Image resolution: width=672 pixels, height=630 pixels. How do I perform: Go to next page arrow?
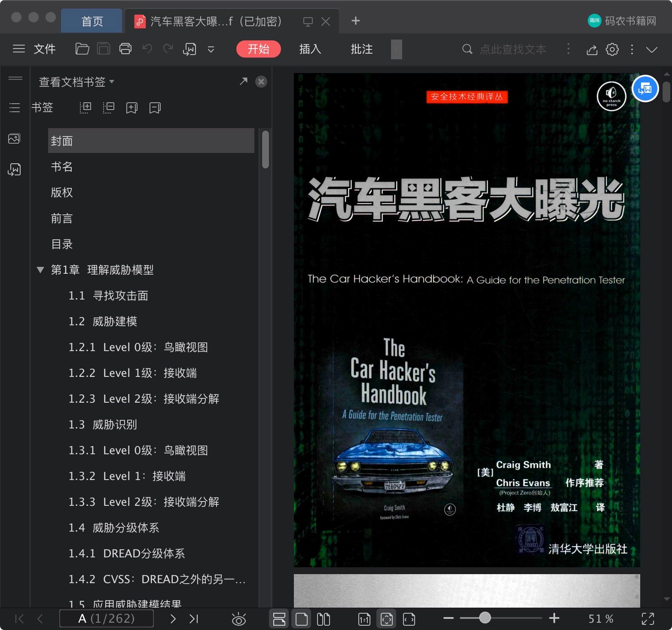point(173,619)
